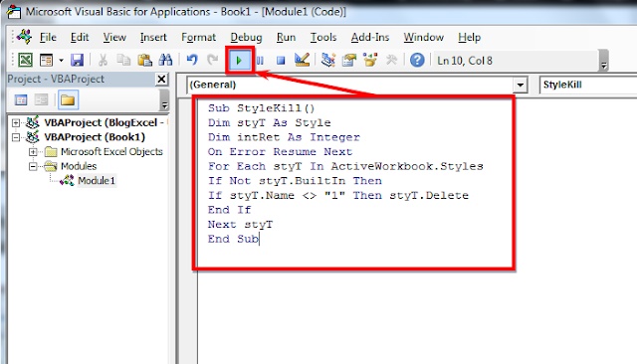Close the Project - VBAProject panel
Viewport: 637px width, 364px height.
tap(161, 79)
